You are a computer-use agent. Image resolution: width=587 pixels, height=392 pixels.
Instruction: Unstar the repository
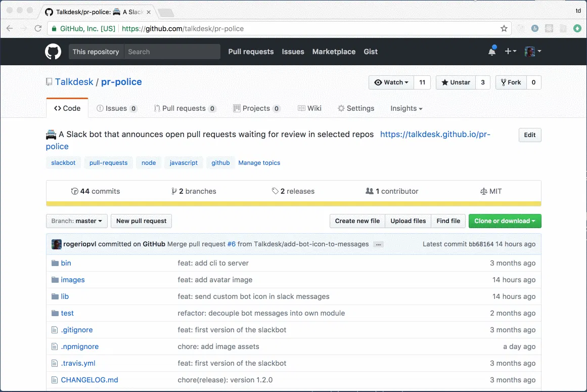pos(456,82)
